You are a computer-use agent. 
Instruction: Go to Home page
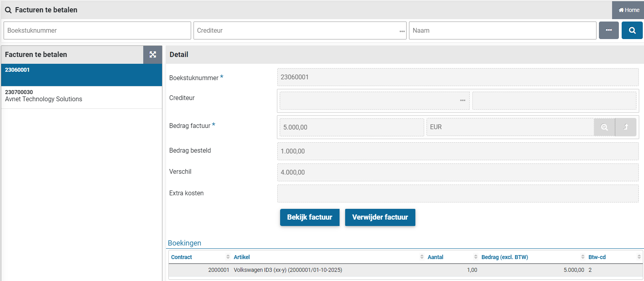tap(628, 10)
